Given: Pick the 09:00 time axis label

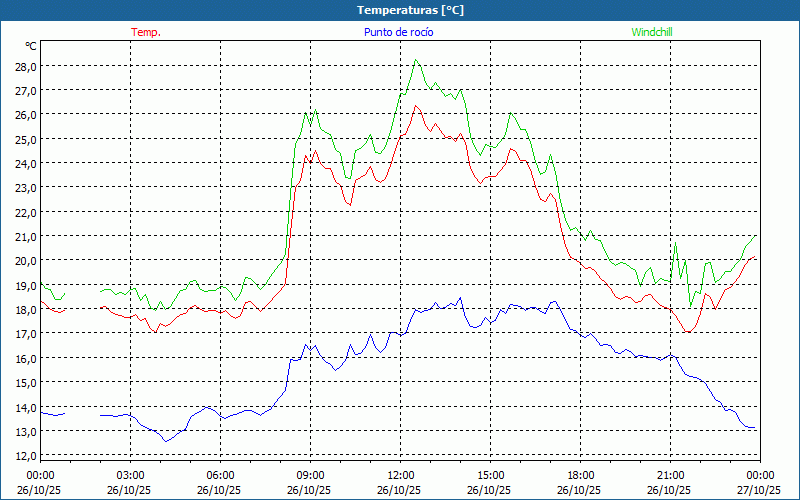Looking at the screenshot, I should pyautogui.click(x=310, y=475).
